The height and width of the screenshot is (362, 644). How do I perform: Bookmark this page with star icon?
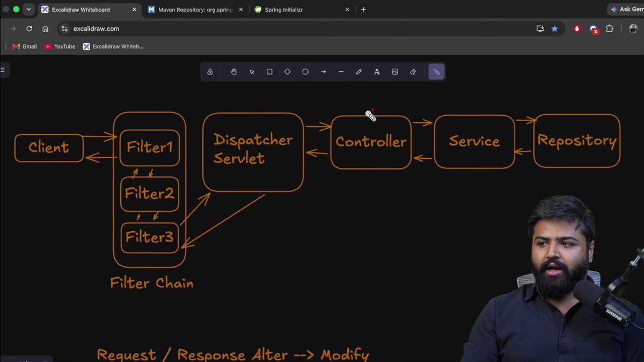point(554,29)
